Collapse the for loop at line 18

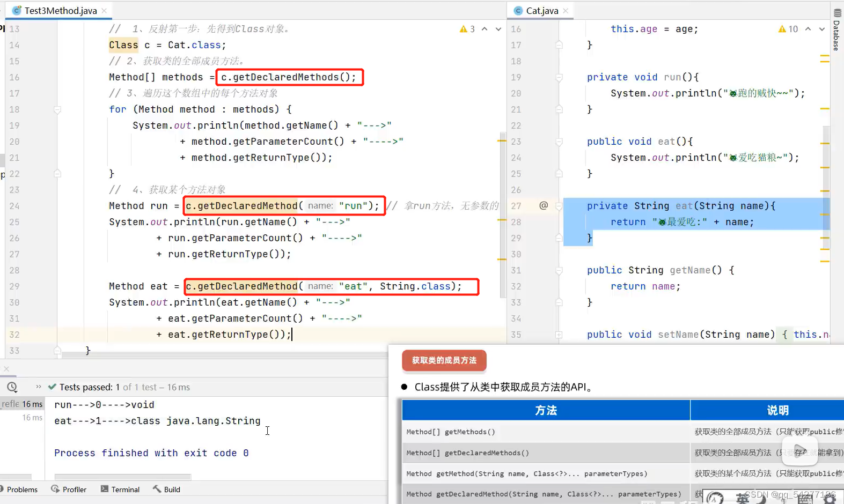point(57,109)
